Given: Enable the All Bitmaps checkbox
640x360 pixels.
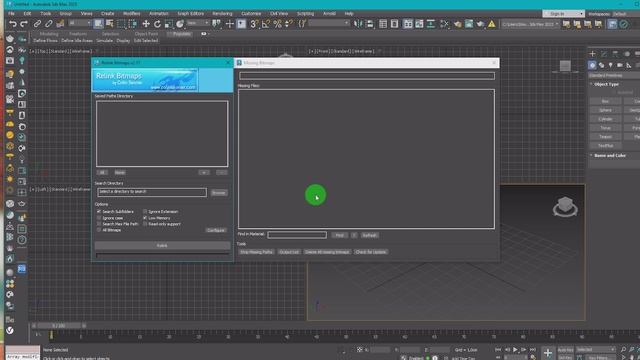Looking at the screenshot, I should pyautogui.click(x=99, y=230).
